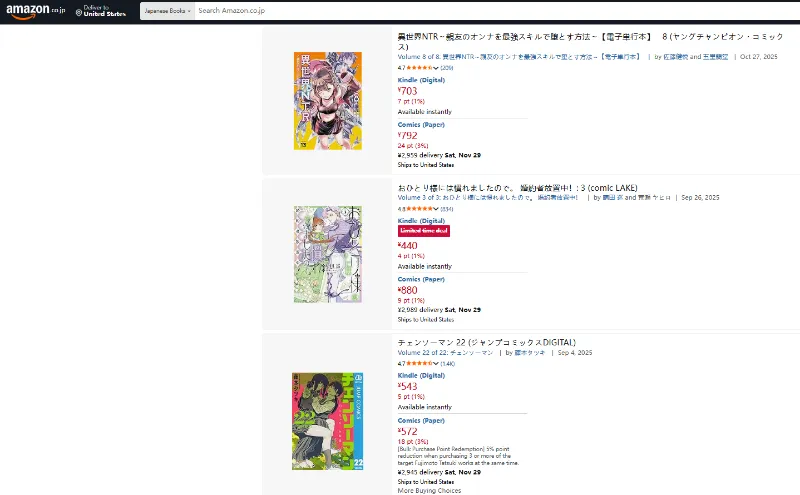Click the first book's review count
Screen dimensions: 800x495
(x=446, y=68)
